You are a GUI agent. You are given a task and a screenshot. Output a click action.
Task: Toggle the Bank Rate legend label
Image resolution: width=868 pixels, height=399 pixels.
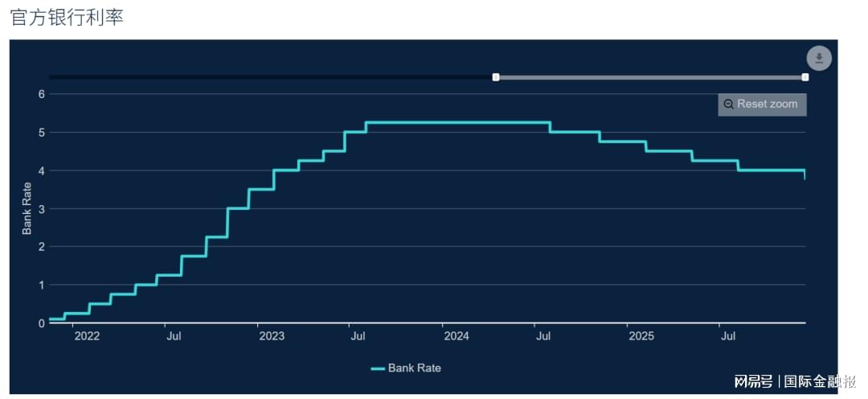pos(415,368)
